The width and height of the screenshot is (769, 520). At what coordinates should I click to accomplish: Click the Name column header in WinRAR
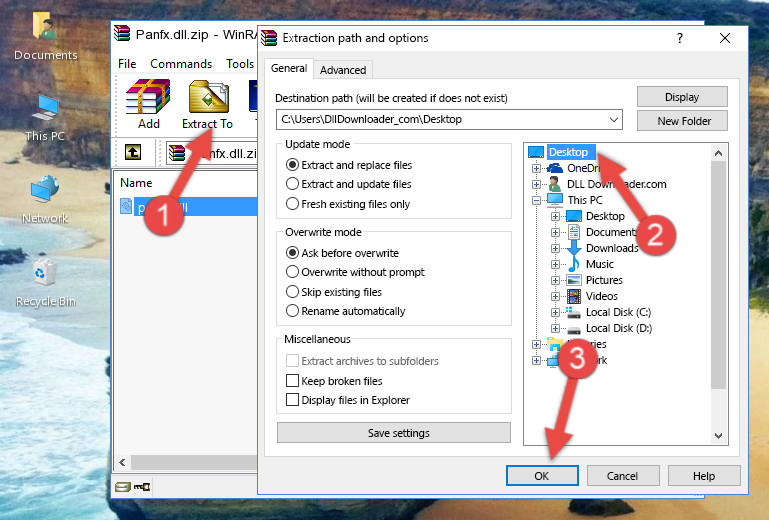tap(136, 183)
